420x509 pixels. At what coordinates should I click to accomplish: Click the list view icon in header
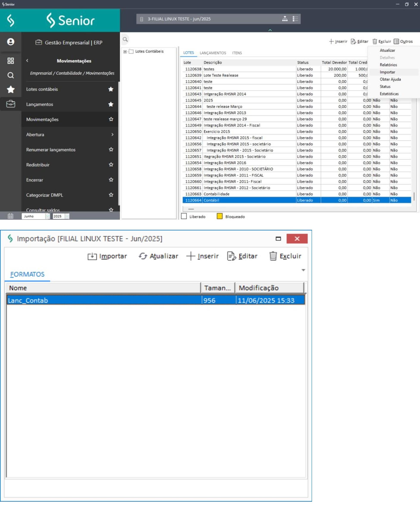pyautogui.click(x=295, y=19)
